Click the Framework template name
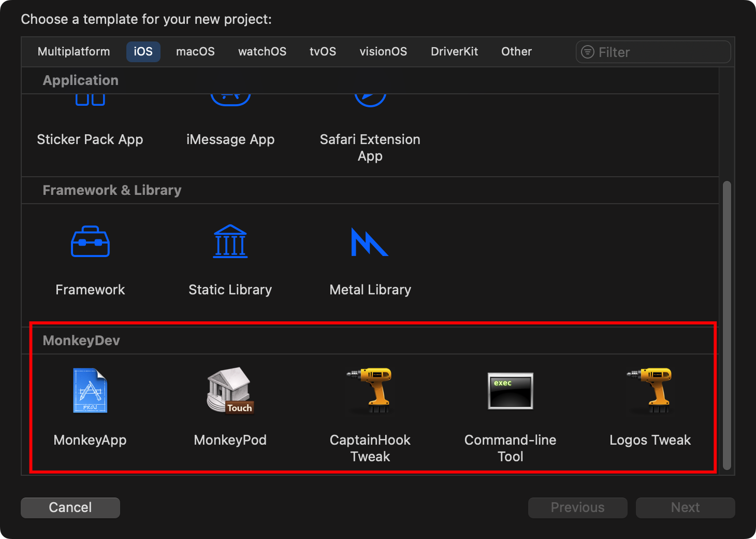 90,290
